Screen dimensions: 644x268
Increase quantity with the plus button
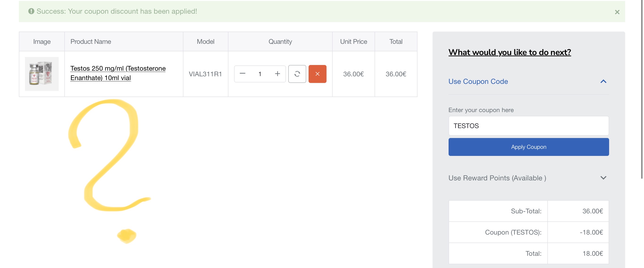[277, 74]
